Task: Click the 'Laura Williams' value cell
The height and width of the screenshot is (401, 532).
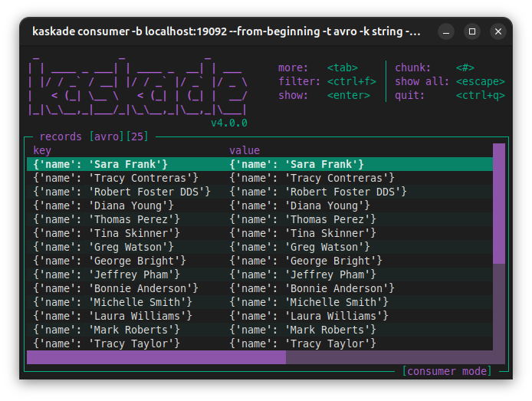Action: pos(309,316)
